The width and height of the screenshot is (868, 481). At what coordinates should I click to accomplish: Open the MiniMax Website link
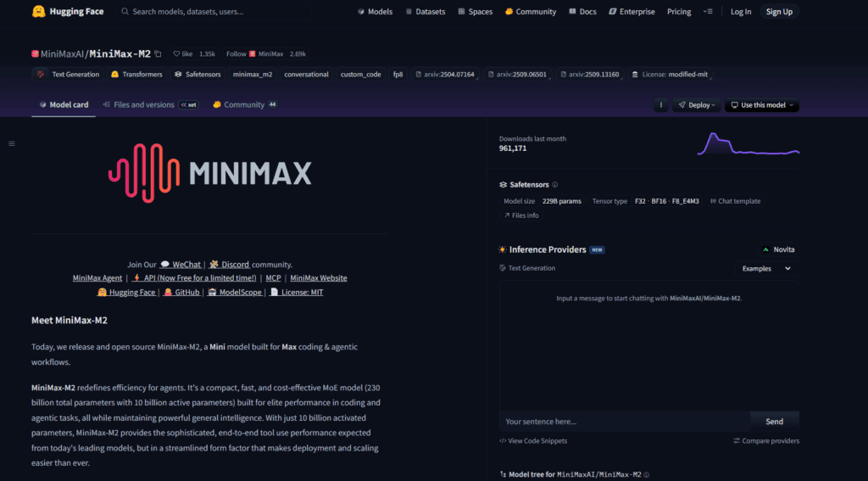[x=319, y=277]
